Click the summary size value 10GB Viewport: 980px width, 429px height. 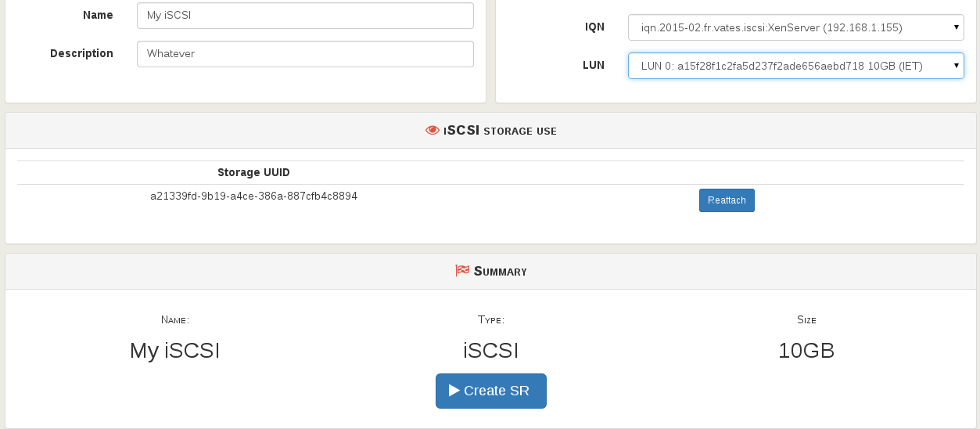pos(806,351)
